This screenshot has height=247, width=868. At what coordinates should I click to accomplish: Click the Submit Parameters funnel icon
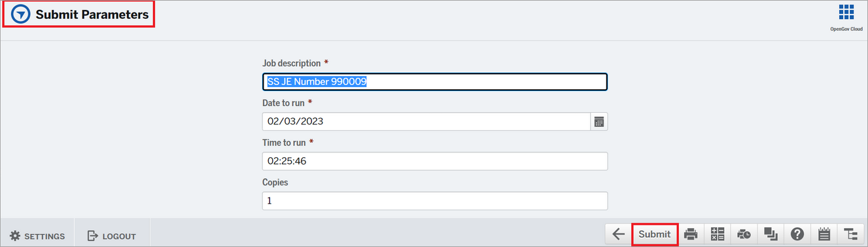pyautogui.click(x=21, y=14)
